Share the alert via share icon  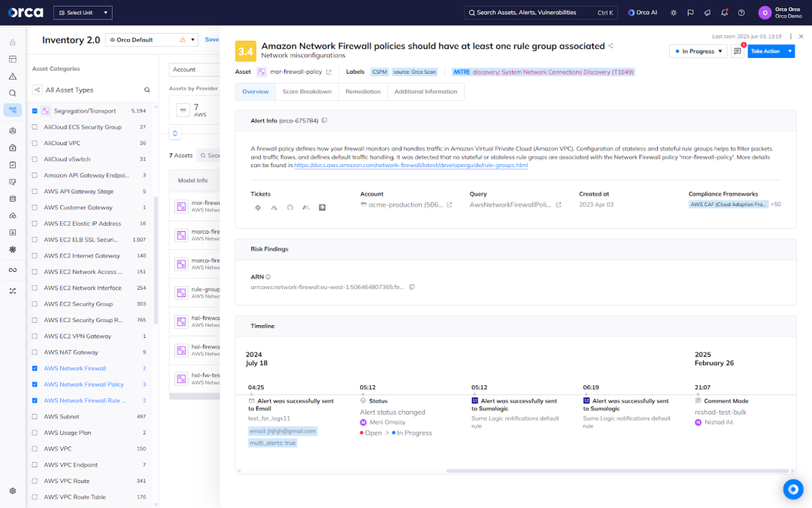tap(611, 46)
